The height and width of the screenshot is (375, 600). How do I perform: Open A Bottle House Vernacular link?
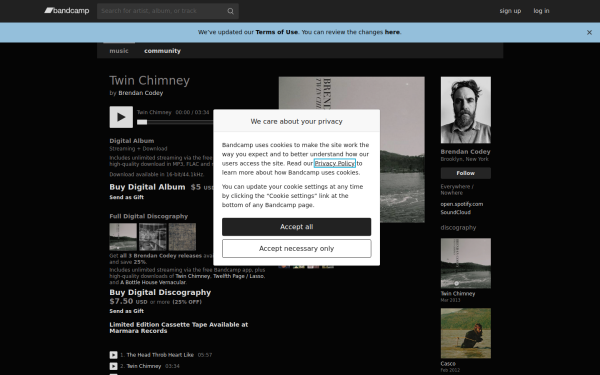coord(153,282)
